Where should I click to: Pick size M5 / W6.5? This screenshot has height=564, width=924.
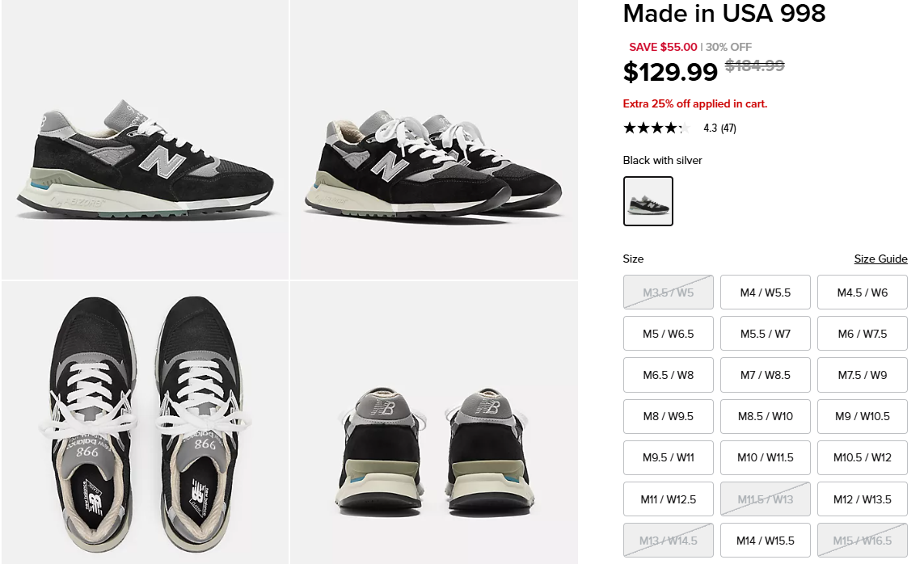click(x=668, y=334)
